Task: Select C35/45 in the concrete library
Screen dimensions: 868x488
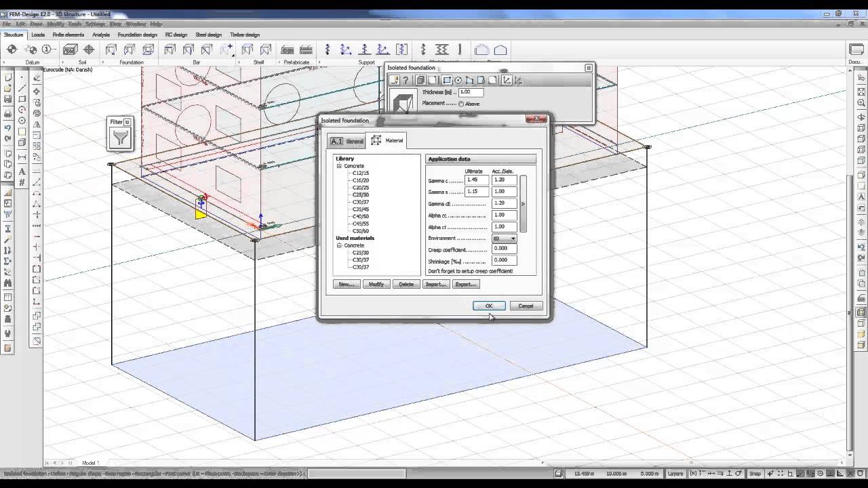Action: click(x=361, y=209)
